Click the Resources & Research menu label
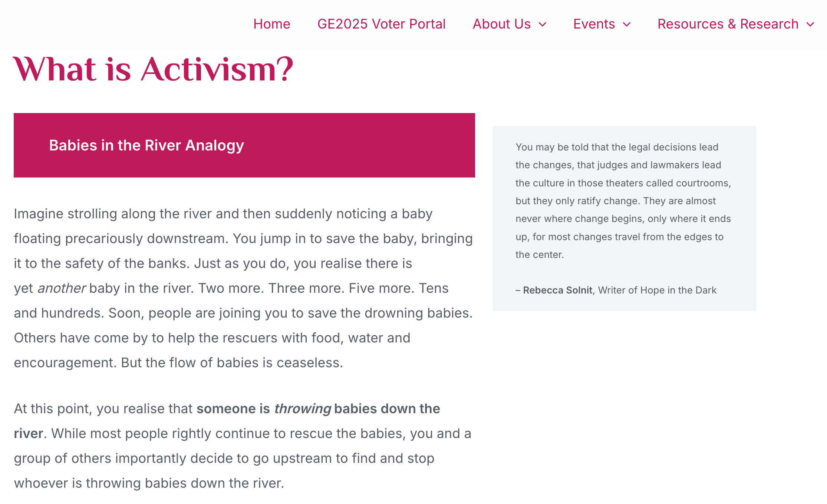The width and height of the screenshot is (827, 504). pyautogui.click(x=728, y=24)
